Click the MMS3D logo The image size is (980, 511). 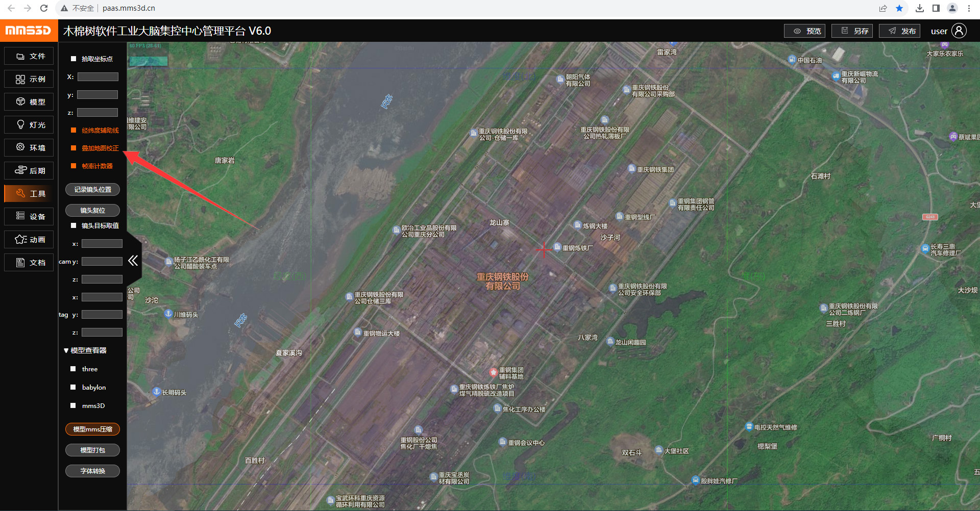[29, 31]
